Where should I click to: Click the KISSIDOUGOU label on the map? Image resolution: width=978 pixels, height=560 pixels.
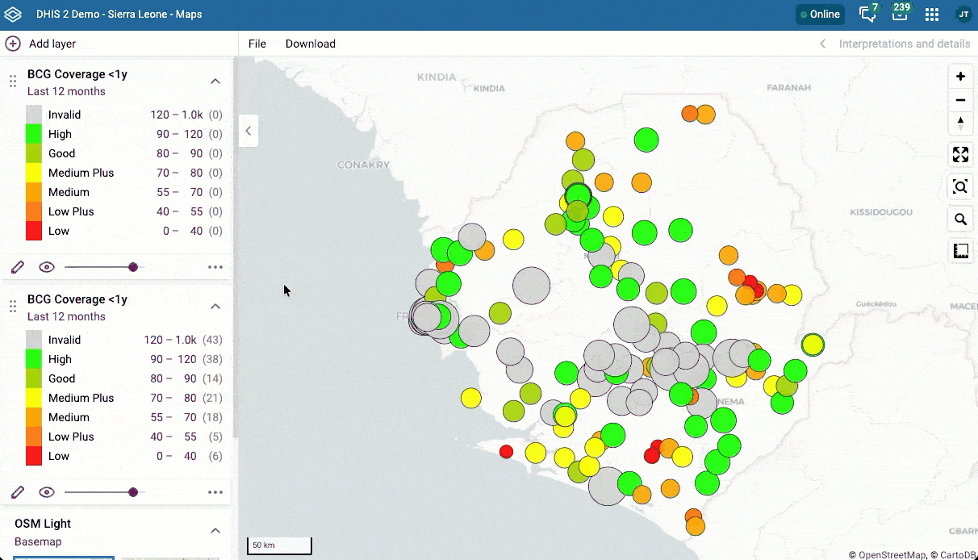coord(881,212)
